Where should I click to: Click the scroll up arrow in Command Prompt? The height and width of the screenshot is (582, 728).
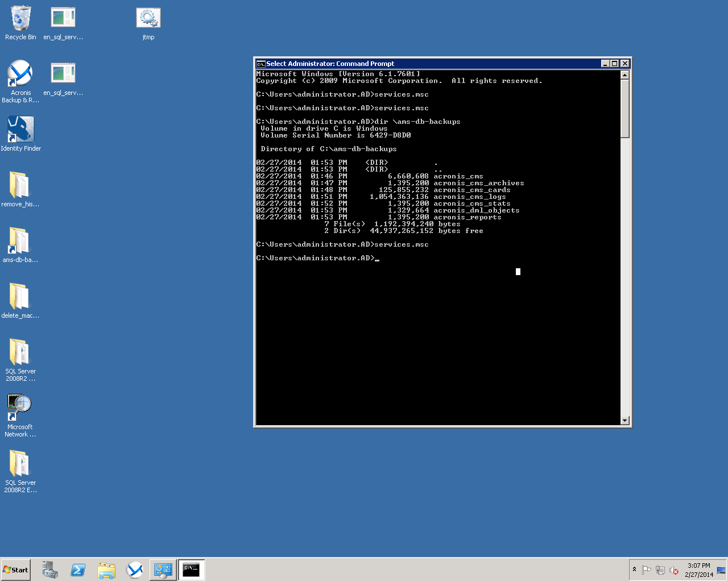pyautogui.click(x=625, y=75)
